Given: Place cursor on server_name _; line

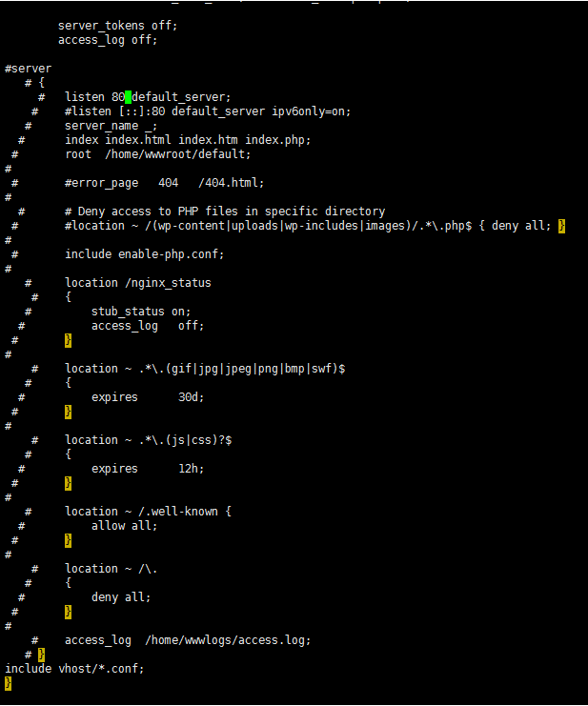Looking at the screenshot, I should [111, 126].
